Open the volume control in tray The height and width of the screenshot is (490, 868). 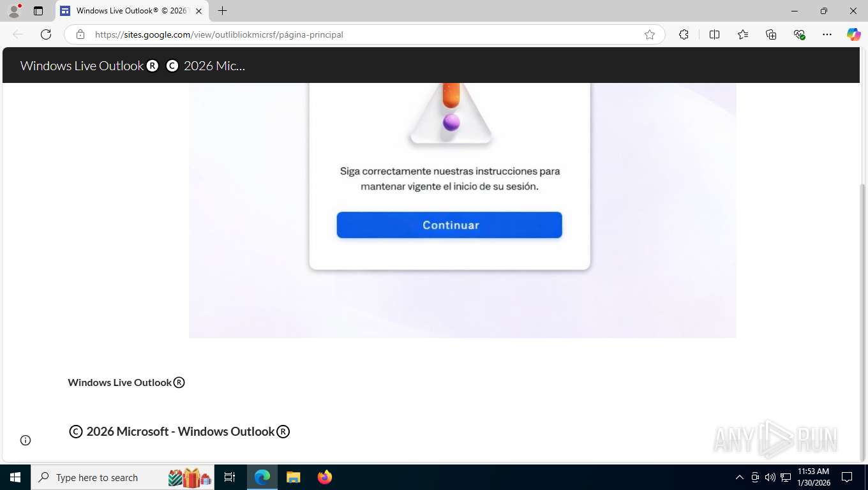(x=770, y=477)
